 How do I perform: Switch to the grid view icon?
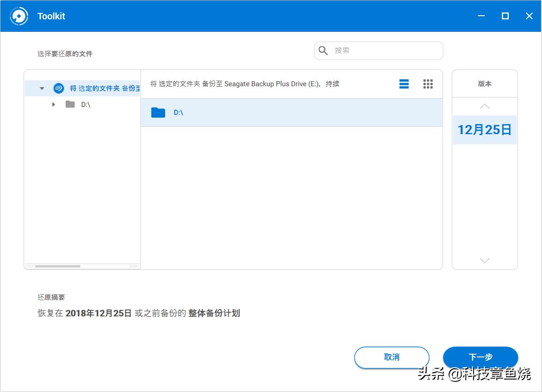pos(428,84)
